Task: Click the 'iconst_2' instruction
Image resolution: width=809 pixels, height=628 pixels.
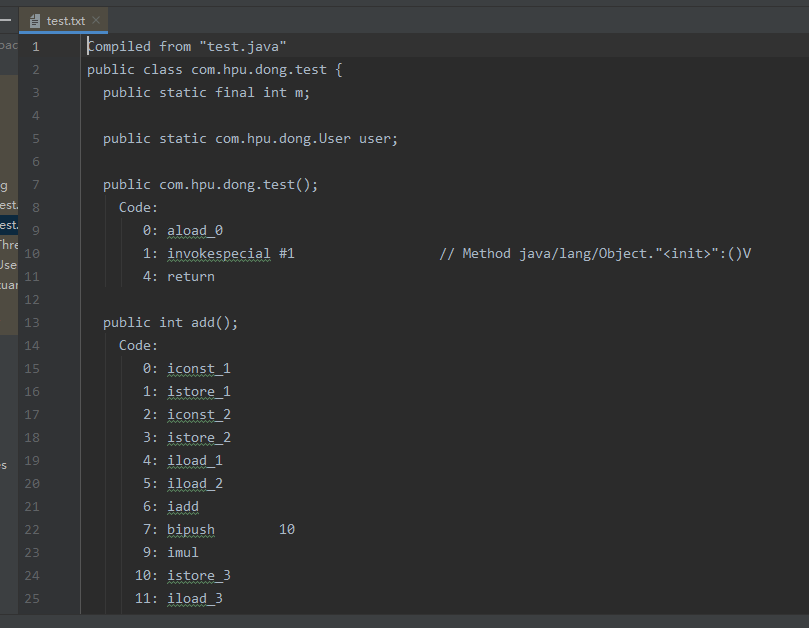Action: [x=199, y=415]
